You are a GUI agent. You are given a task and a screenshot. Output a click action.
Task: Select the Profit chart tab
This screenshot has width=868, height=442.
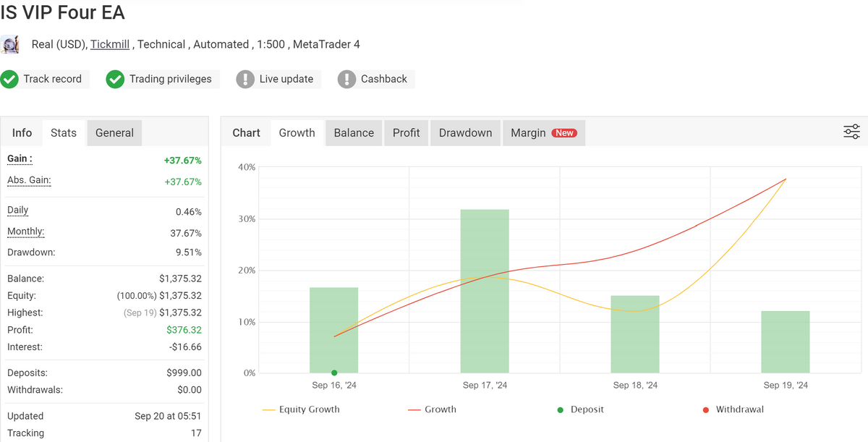click(406, 133)
